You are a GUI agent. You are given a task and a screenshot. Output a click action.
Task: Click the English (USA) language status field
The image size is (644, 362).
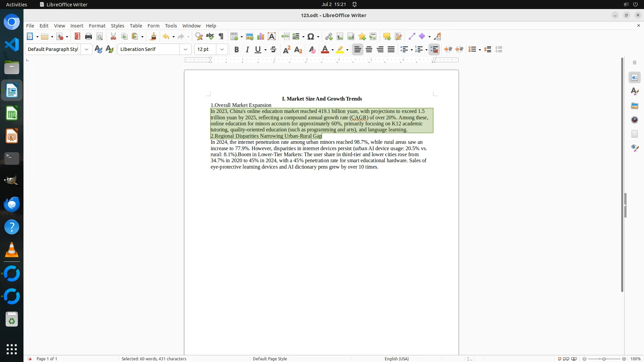pos(396,359)
